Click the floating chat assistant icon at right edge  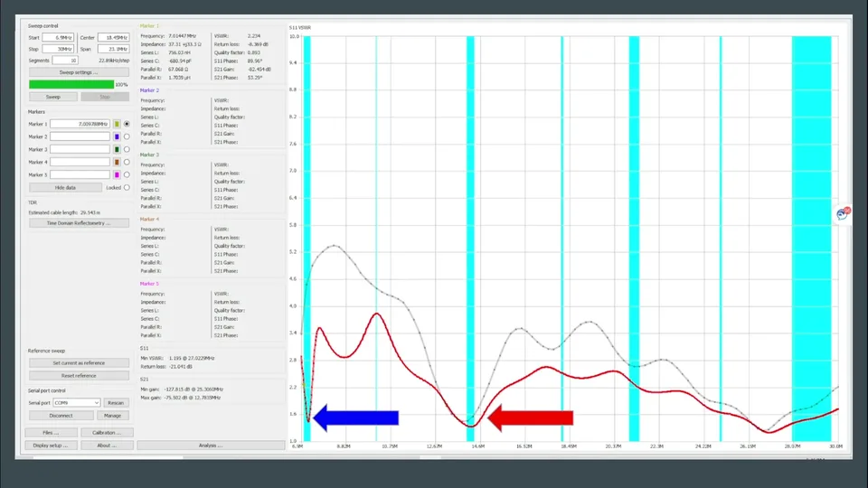click(843, 213)
